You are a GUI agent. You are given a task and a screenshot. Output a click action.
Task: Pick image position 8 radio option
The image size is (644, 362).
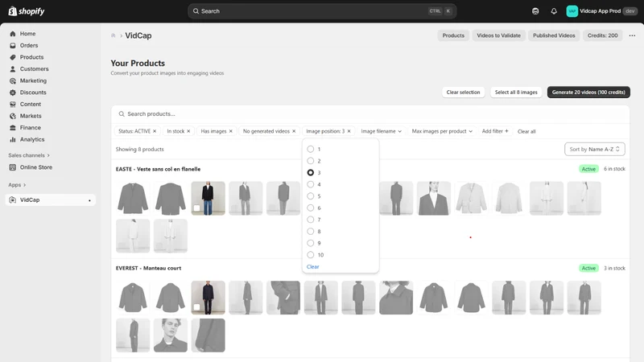311,232
